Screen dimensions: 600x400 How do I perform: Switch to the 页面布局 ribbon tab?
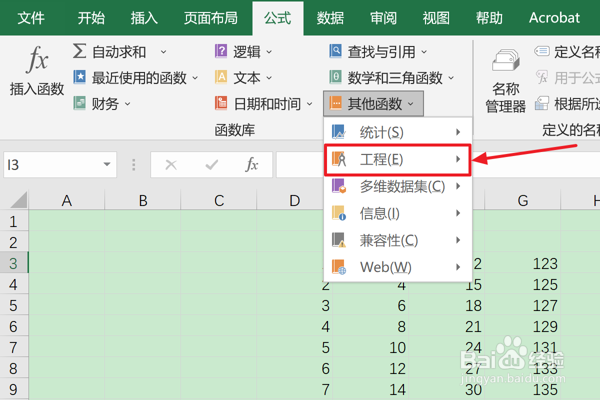click(x=210, y=17)
